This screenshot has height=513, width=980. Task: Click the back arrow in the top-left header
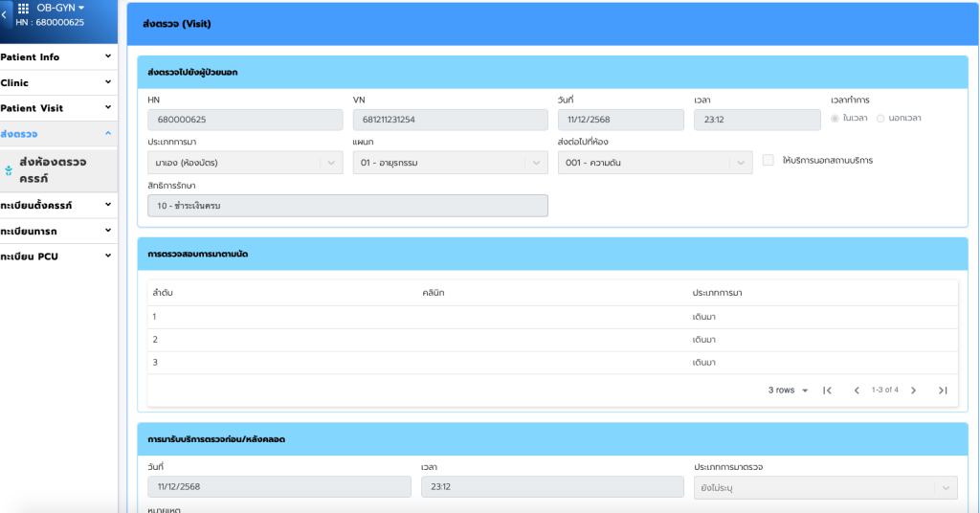(x=4, y=15)
